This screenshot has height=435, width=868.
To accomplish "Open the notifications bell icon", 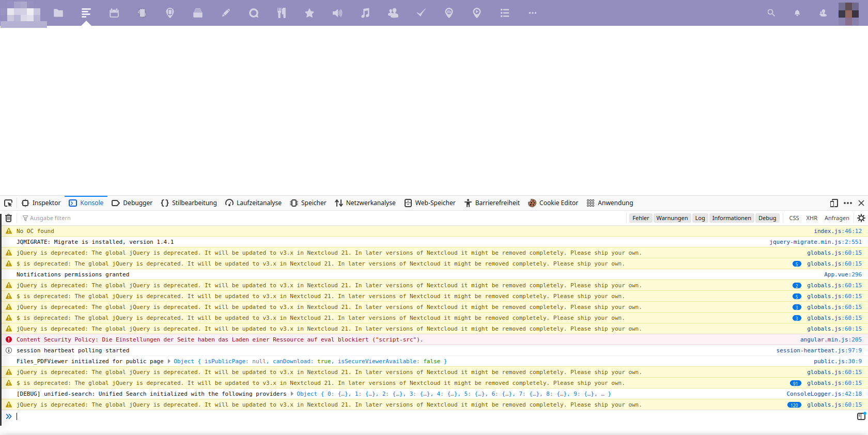I will click(797, 13).
